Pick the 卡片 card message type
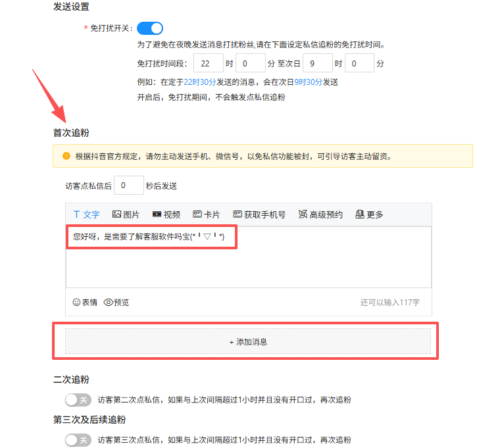 pos(206,214)
